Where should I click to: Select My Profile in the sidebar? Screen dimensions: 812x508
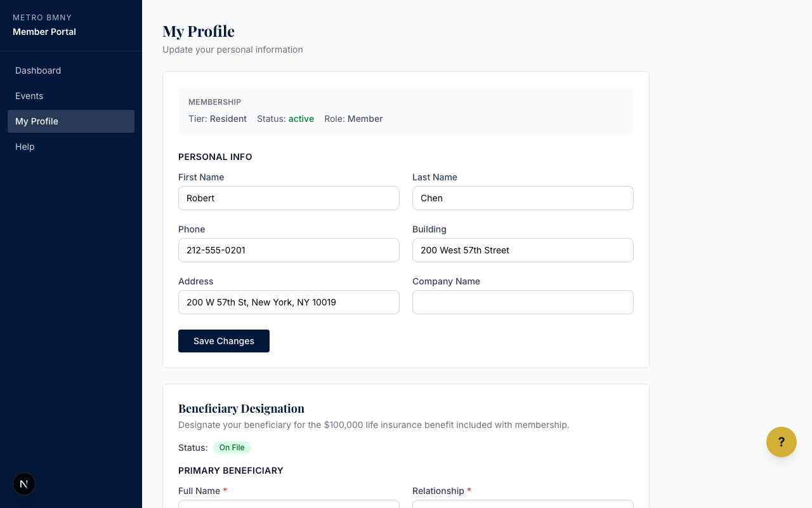(37, 121)
